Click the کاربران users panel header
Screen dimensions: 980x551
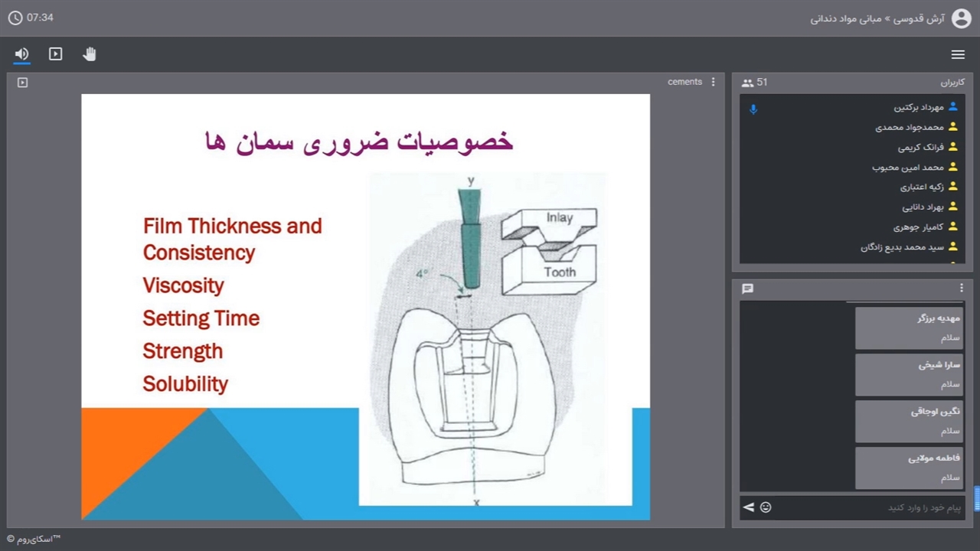pos(952,83)
